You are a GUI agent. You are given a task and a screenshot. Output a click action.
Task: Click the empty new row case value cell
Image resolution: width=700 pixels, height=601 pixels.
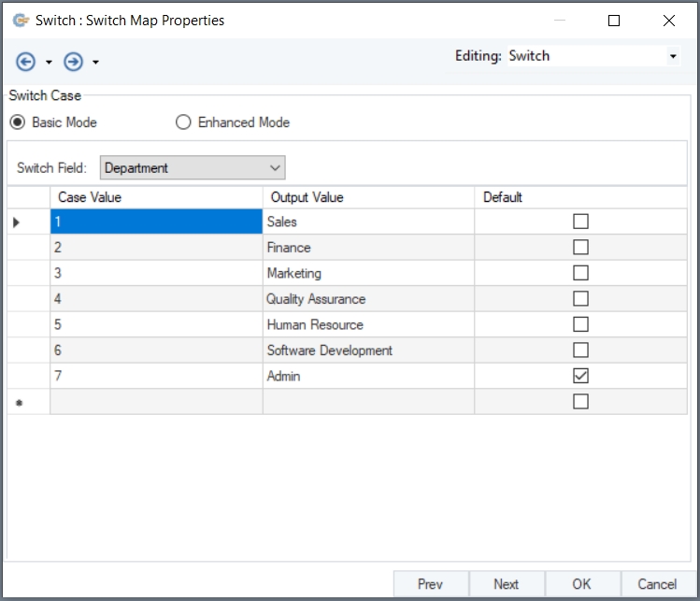click(x=156, y=402)
